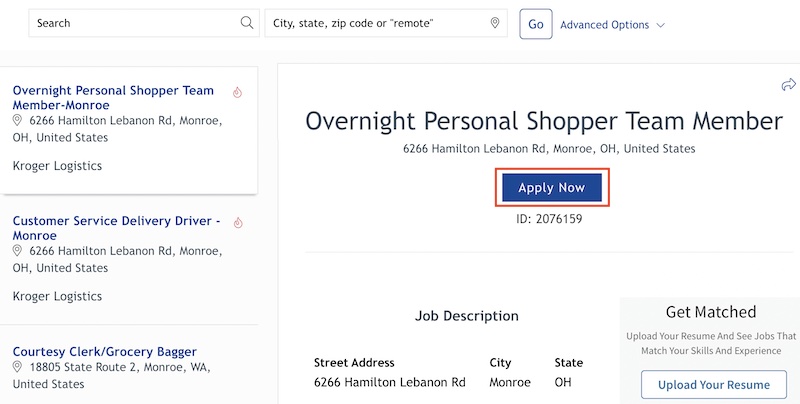Viewport: 800px width, 404px height.
Task: Click the Overnight Personal Shopper Team Member heading
Action: click(543, 121)
